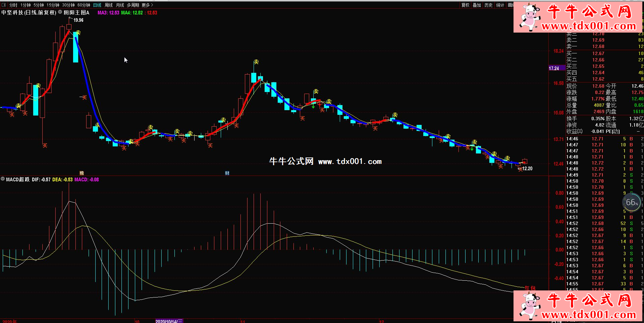Click the 14:55 12.67 tick row with volume 33
Image resolution: width=644 pixels, height=323 pixels.
coord(605,284)
